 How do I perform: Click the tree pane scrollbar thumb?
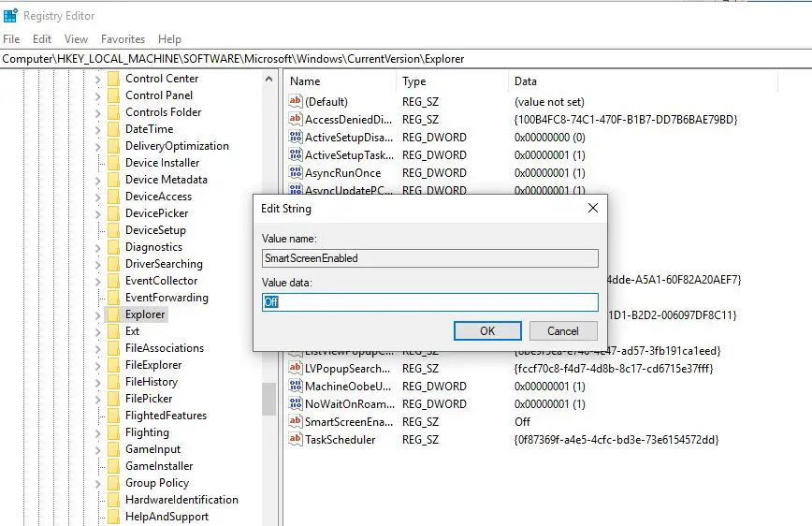(268, 399)
